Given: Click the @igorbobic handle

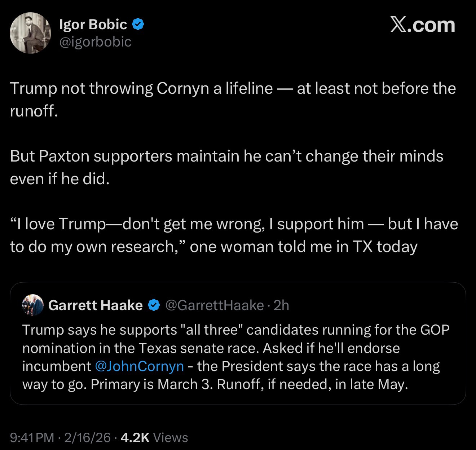Looking at the screenshot, I should pos(95,42).
